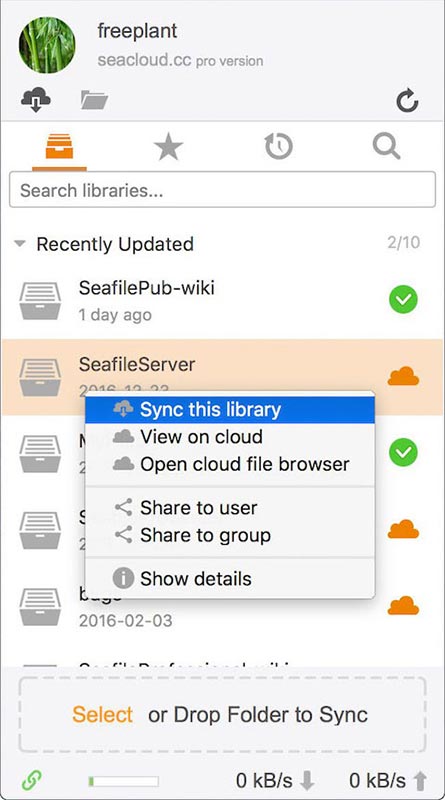Focus the Search libraries field

point(222,190)
